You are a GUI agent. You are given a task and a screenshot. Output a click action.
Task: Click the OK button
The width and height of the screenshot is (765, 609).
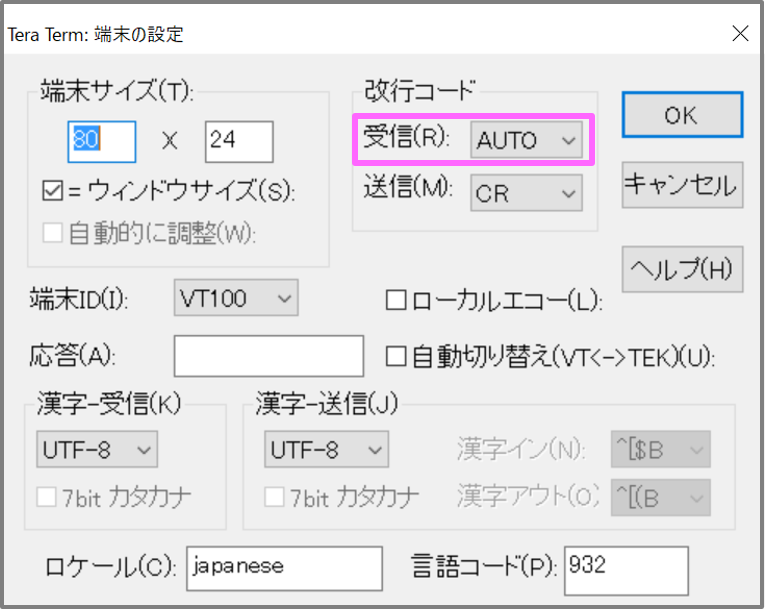tap(682, 115)
